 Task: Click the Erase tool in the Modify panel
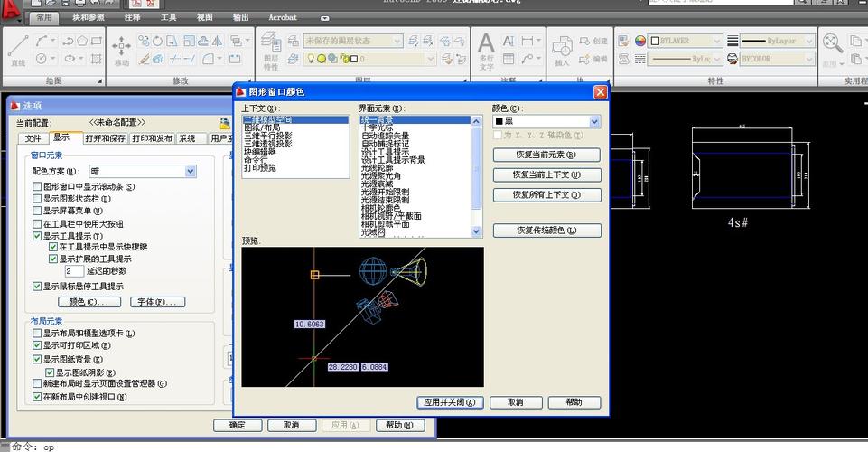144,59
